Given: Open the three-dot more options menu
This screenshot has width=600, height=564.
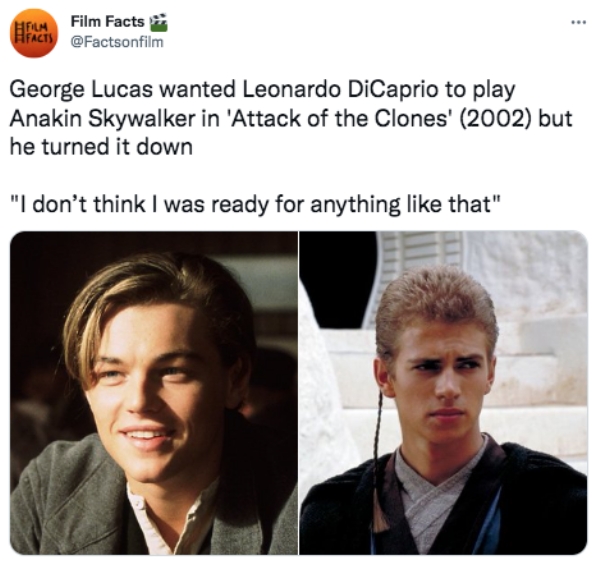Looking at the screenshot, I should point(578,23).
